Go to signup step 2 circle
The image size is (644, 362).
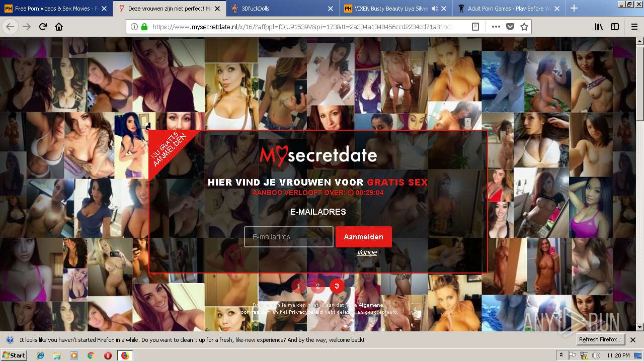click(317, 286)
